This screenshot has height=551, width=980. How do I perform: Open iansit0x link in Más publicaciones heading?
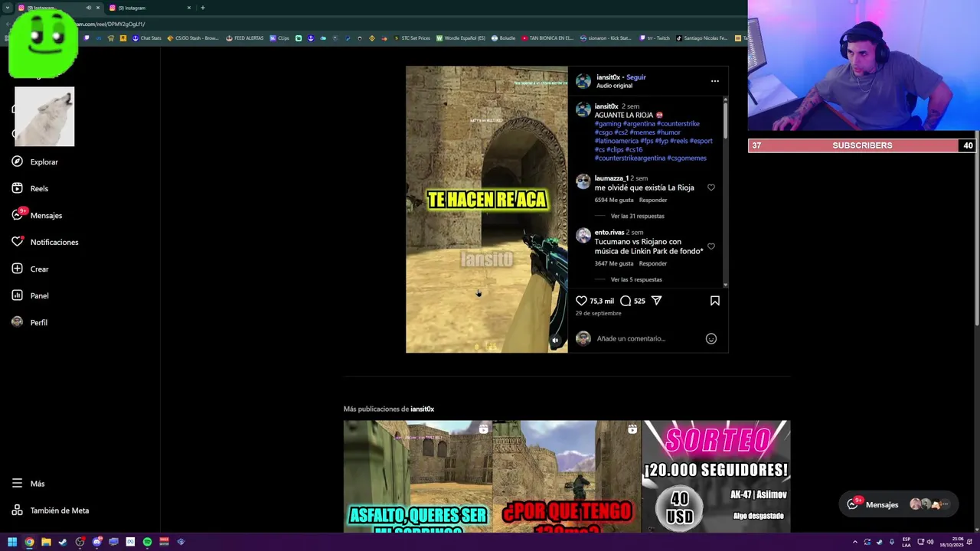point(422,409)
